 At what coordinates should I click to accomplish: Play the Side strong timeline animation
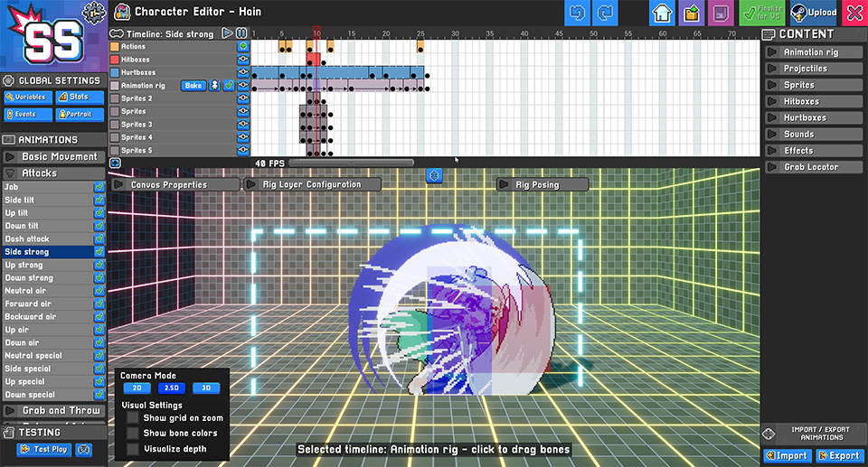227,33
